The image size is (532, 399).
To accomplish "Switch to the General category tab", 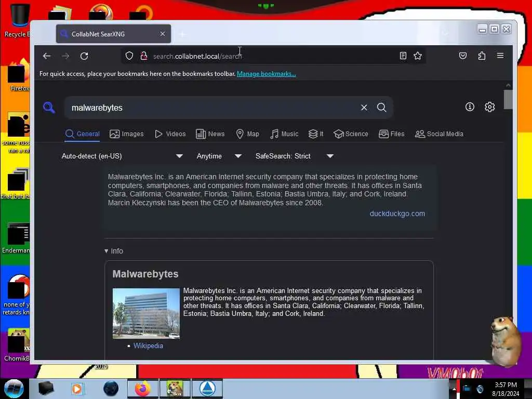I will point(83,134).
